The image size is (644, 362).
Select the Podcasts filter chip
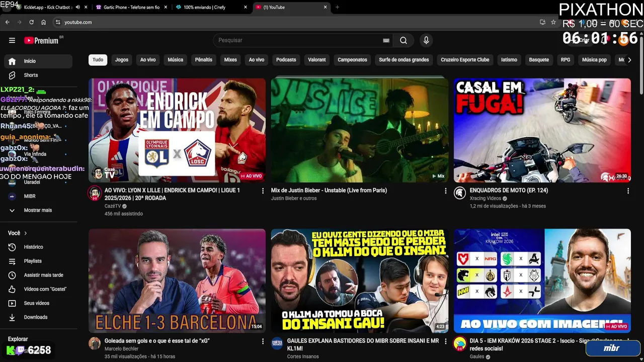[x=286, y=60]
